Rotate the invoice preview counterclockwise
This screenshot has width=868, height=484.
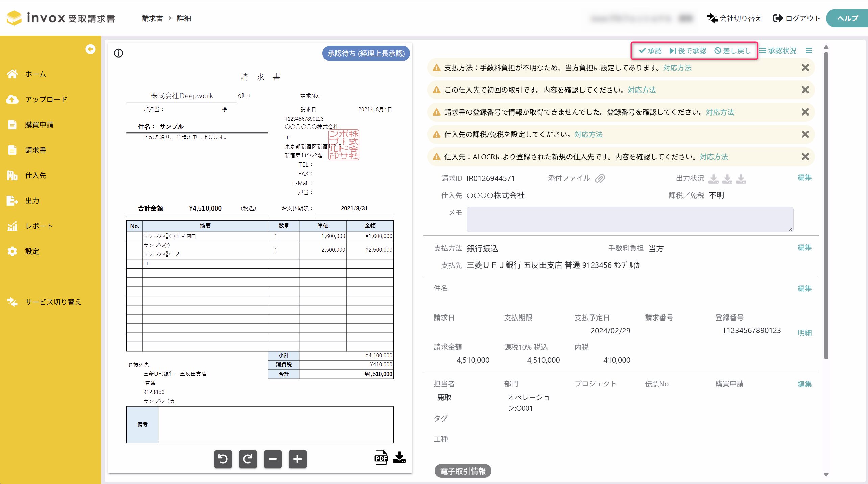(x=223, y=459)
